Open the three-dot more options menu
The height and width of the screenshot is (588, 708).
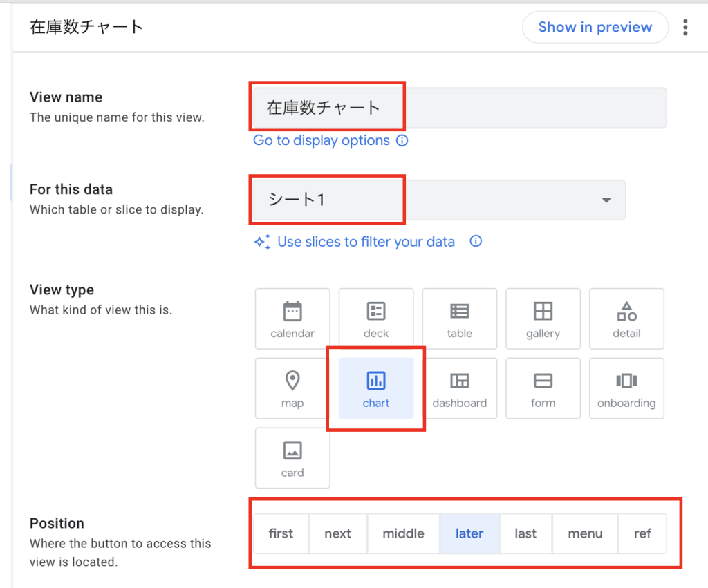click(685, 28)
